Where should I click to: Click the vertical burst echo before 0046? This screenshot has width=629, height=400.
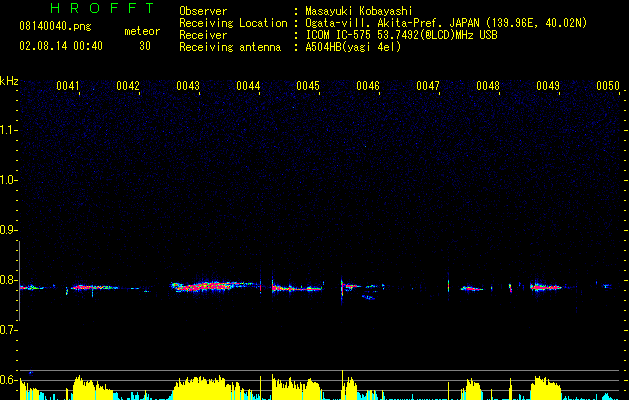coord(342,286)
